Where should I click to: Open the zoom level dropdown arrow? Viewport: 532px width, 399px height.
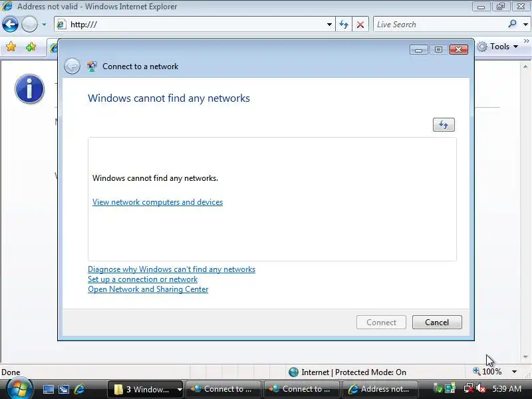coord(514,372)
